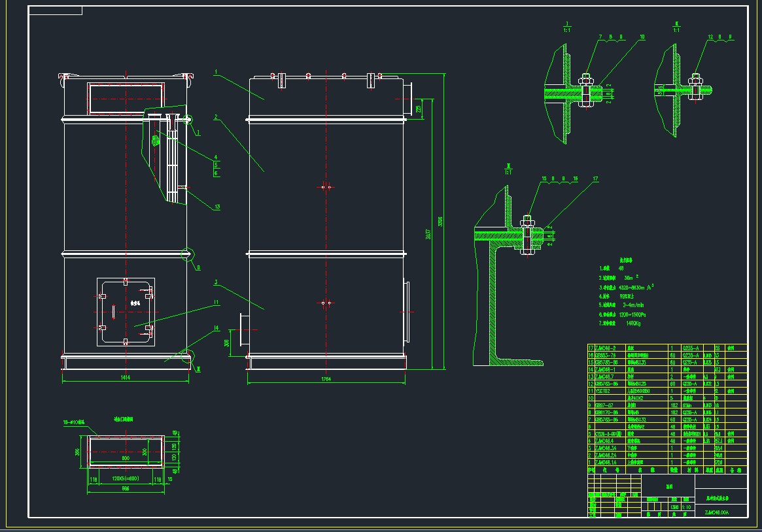The height and width of the screenshot is (532, 762).
Task: Click balloon number 7 in detail I
Action: pyautogui.click(x=600, y=37)
